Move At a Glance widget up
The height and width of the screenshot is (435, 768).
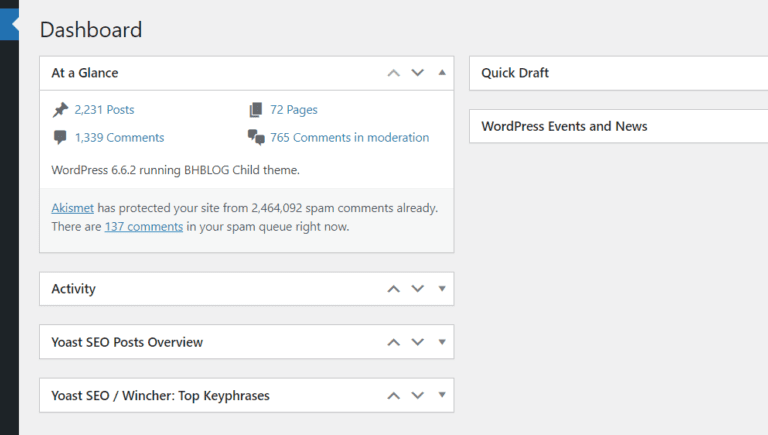(394, 73)
